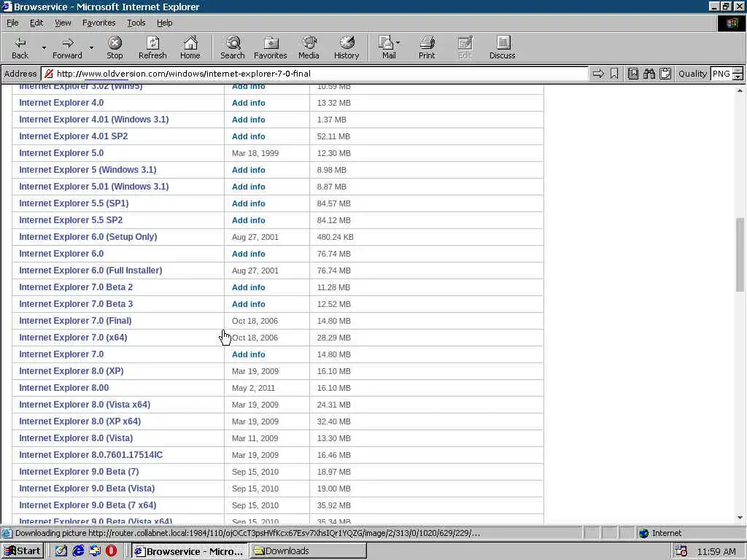Open Internet Explorer 8.0.7601.17514IC link
The height and width of the screenshot is (560, 747).
click(90, 455)
